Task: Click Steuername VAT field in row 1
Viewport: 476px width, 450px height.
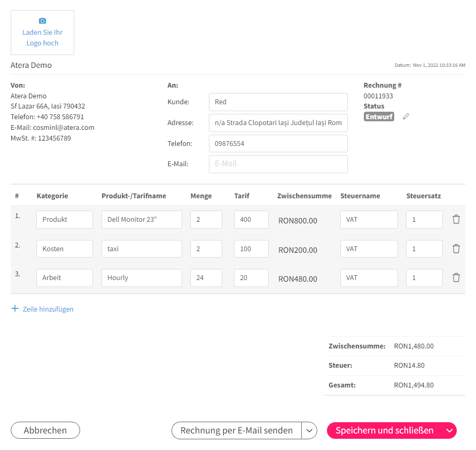Action: 369,220
